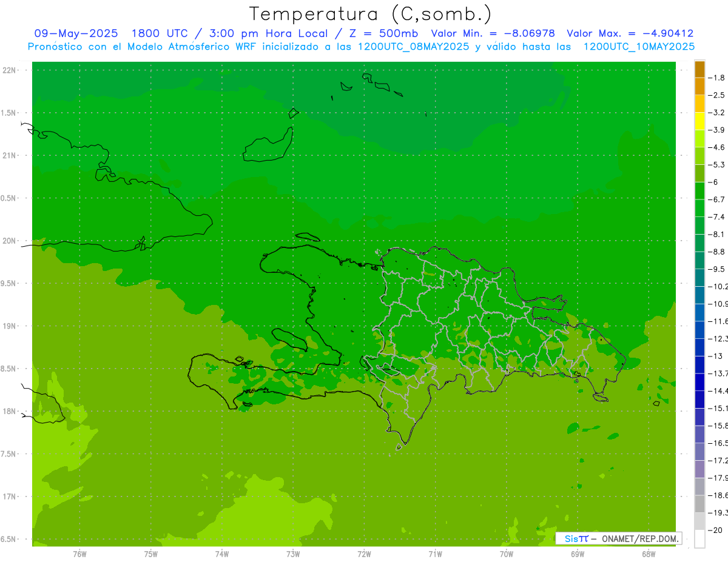Viewport: 728px width, 562px height.
Task: Click the "-5.3" colorbar label
Action: point(716,164)
